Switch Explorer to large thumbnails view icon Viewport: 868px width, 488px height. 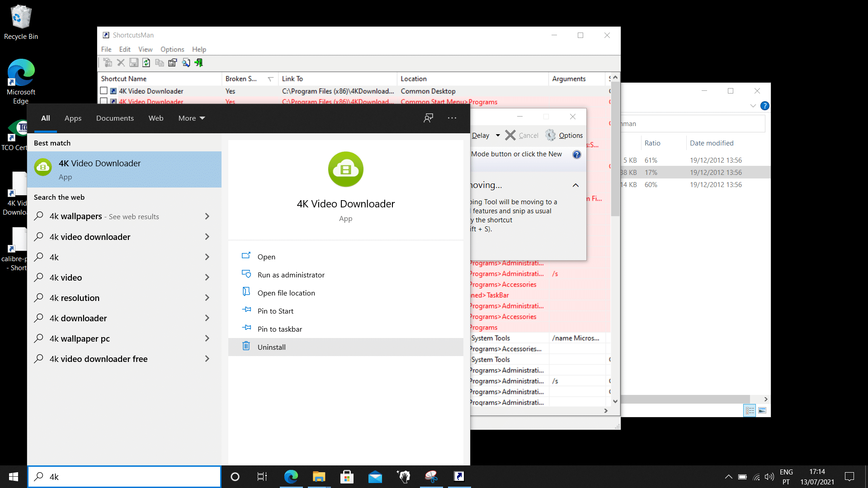(x=762, y=411)
